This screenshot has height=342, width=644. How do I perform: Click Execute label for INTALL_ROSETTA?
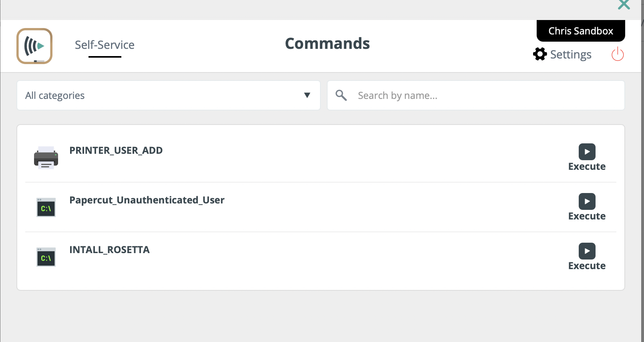click(587, 266)
